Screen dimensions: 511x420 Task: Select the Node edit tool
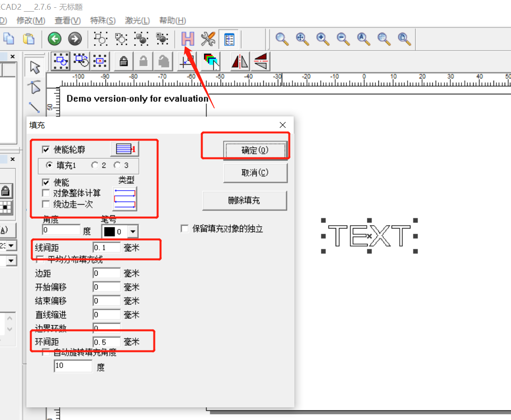pos(34,87)
